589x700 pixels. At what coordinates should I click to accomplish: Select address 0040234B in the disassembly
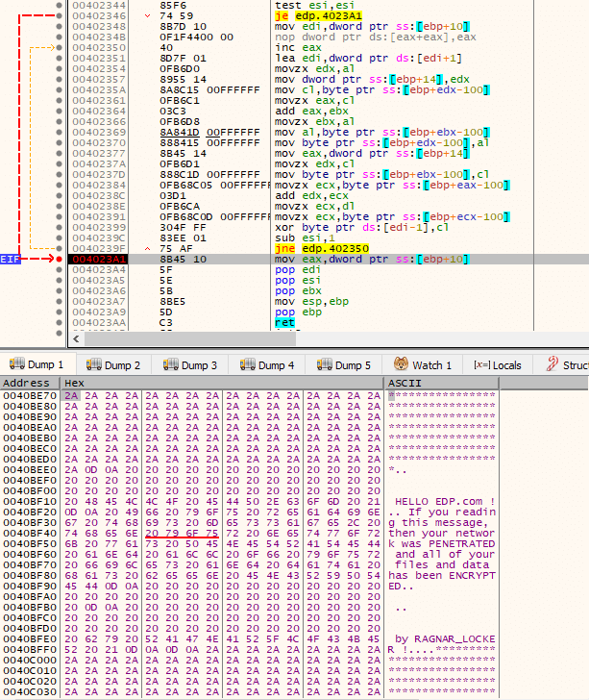point(99,37)
